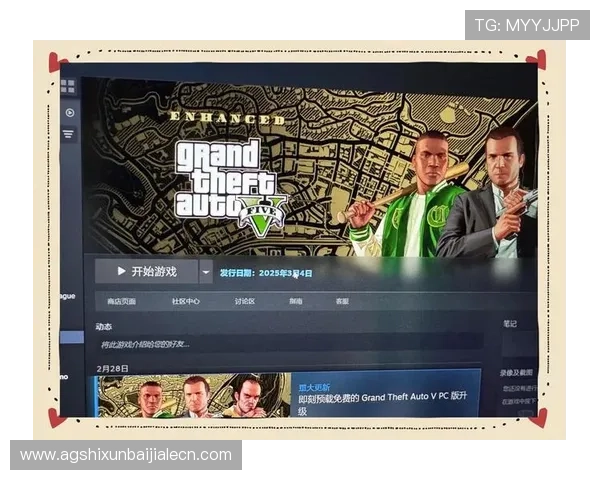The height and width of the screenshot is (480, 600).
Task: Click the 2月28日 date label
Action: coord(112,368)
